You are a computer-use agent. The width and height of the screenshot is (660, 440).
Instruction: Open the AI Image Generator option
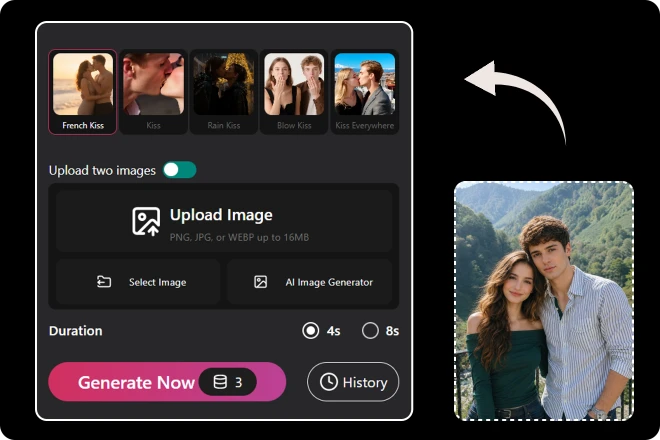click(310, 282)
